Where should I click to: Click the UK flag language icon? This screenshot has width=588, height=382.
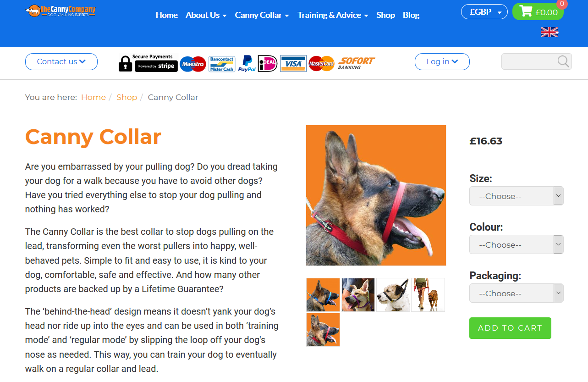click(550, 32)
